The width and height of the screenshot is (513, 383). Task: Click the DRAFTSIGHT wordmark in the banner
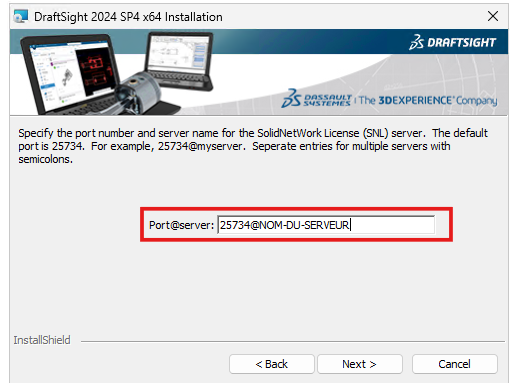tap(462, 43)
